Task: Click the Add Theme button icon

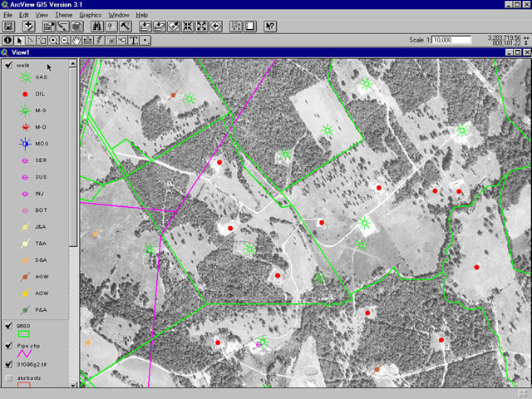Action: pos(29,27)
